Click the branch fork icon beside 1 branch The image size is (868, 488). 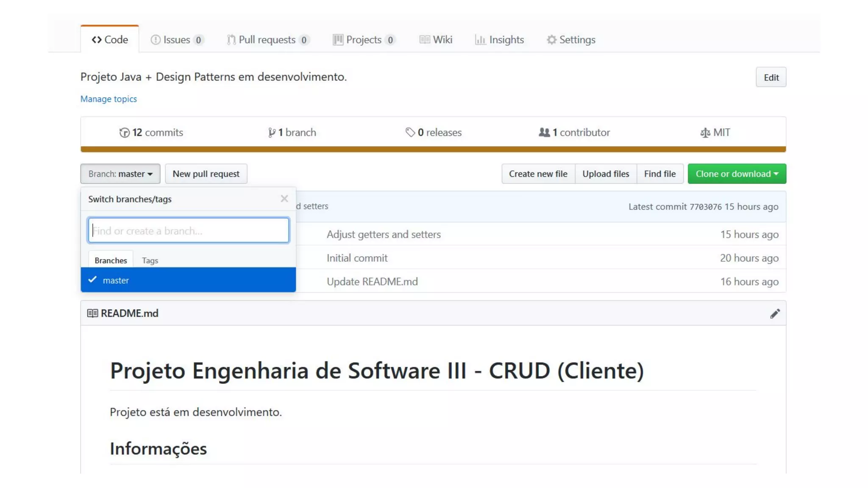pos(272,133)
